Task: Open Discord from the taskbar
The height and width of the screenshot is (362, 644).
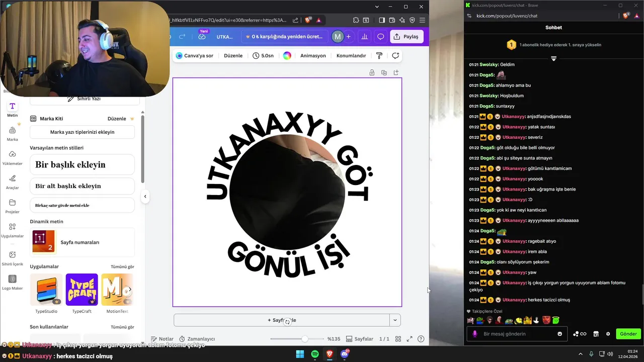Action: pyautogui.click(x=345, y=354)
